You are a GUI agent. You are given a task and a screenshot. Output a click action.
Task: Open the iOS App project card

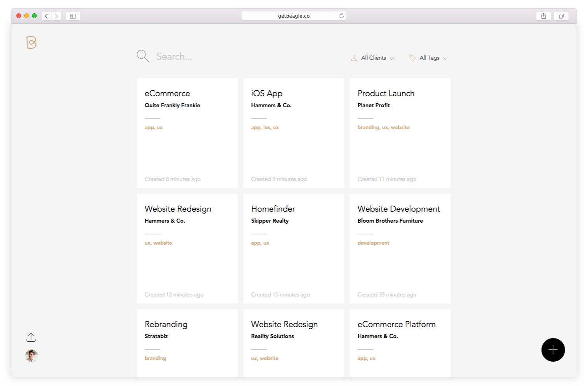[294, 133]
